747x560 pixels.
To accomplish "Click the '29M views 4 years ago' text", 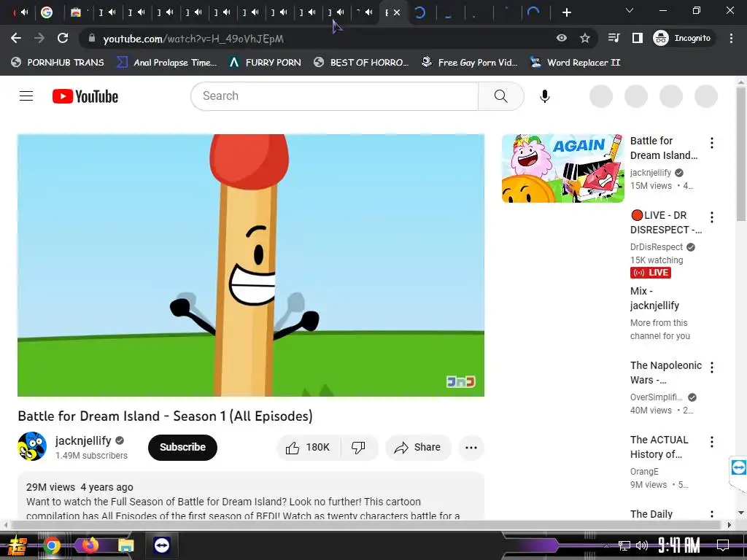I will click(80, 487).
